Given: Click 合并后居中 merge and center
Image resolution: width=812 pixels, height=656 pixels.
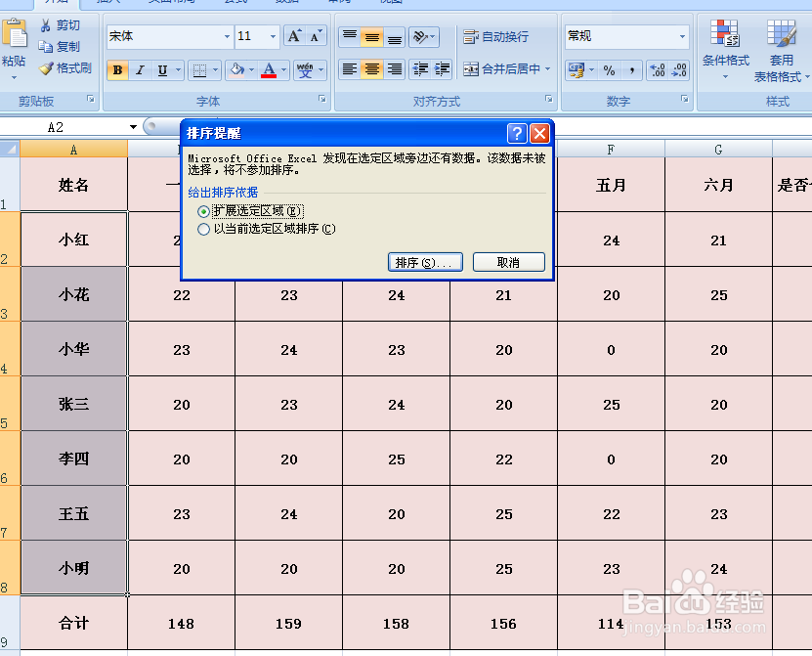Looking at the screenshot, I should (501, 68).
